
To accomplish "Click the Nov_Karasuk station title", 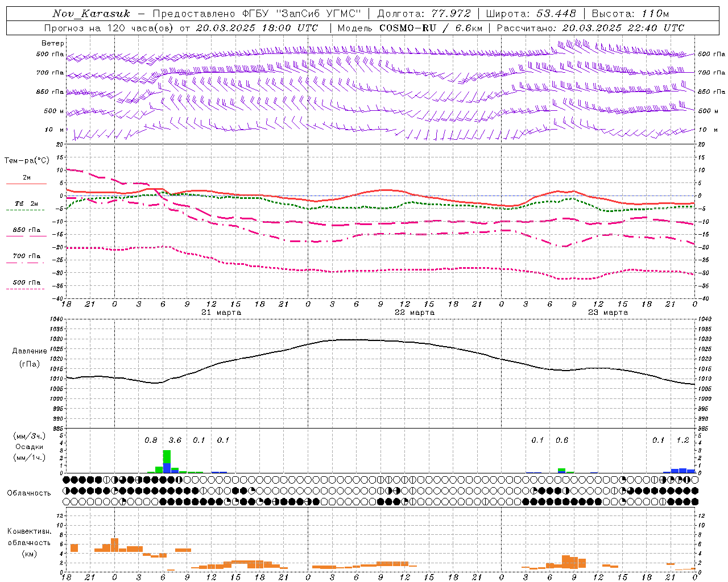I will point(91,14).
